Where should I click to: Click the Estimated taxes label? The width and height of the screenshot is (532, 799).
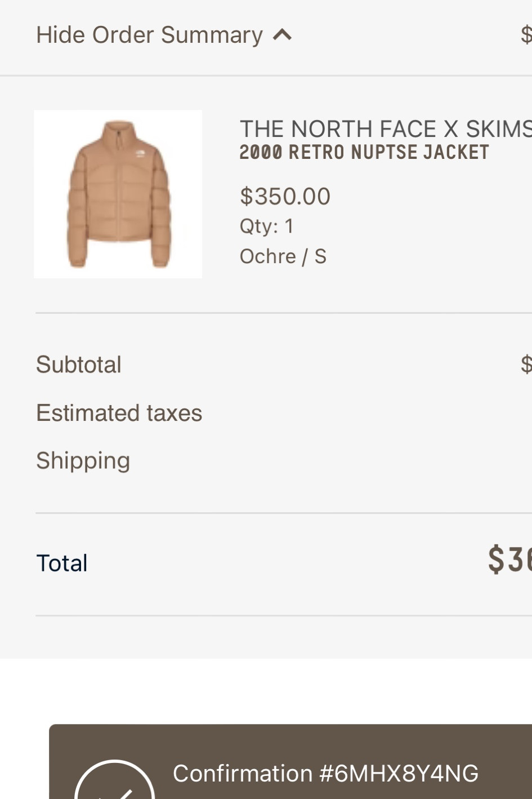pos(119,413)
